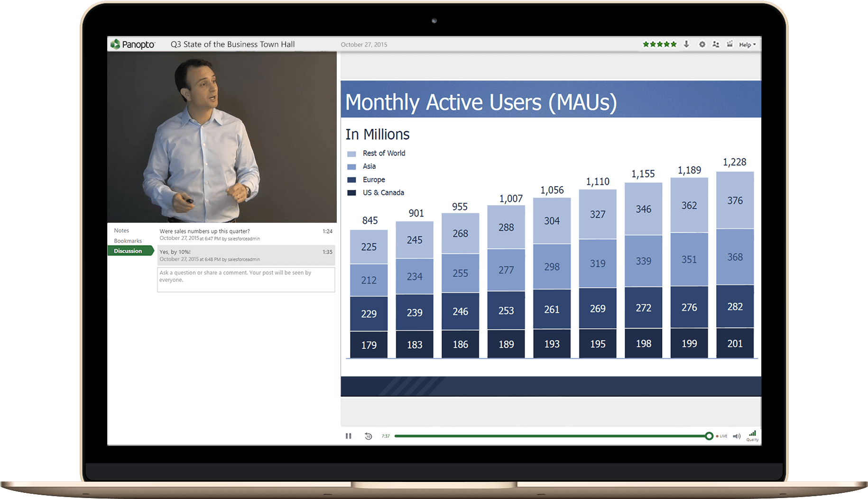The width and height of the screenshot is (868, 499).
Task: Click the download icon in the toolbar
Action: coord(687,44)
